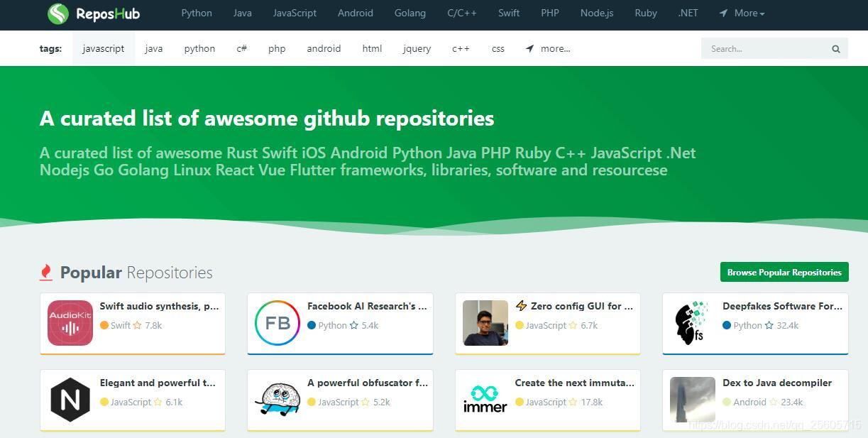The height and width of the screenshot is (438, 868).
Task: Click star icon next to 32.4k
Action: click(769, 325)
